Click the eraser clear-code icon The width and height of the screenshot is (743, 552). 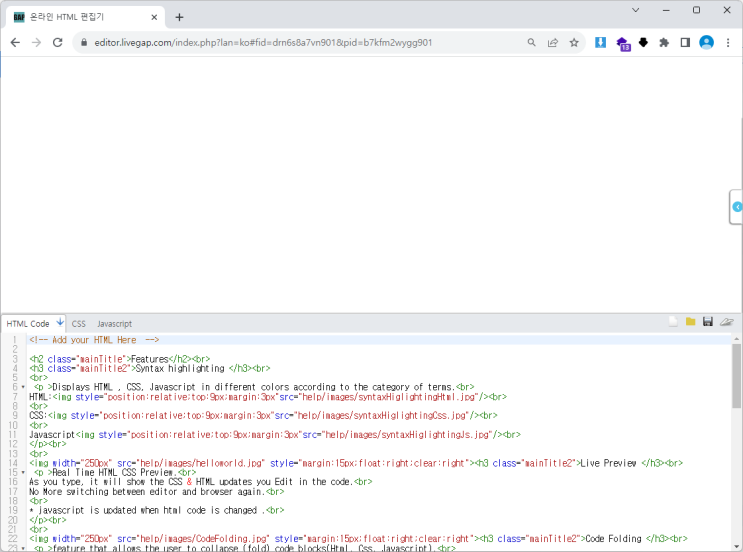726,322
